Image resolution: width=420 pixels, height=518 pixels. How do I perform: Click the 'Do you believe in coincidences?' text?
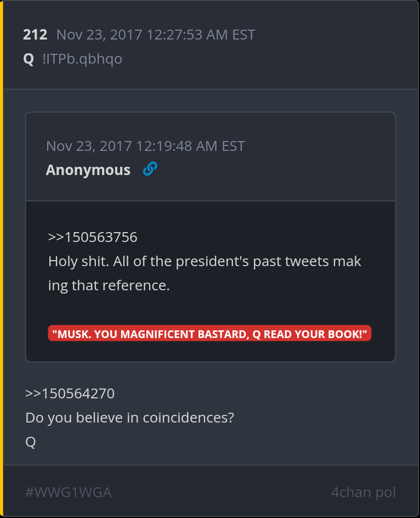130,418
